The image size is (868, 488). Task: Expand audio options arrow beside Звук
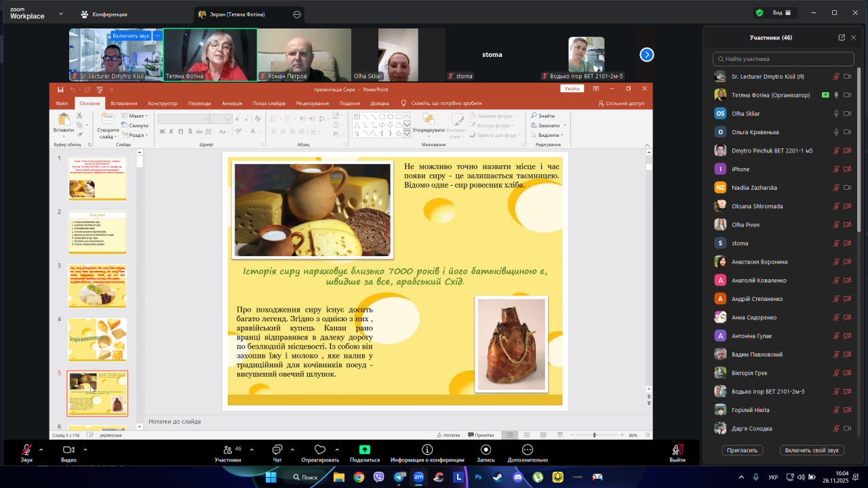(x=41, y=449)
